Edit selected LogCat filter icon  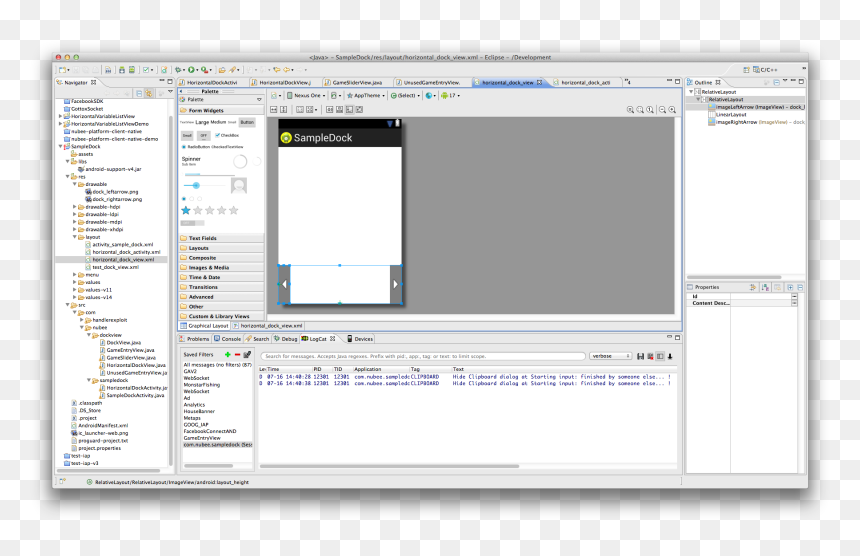247,355
